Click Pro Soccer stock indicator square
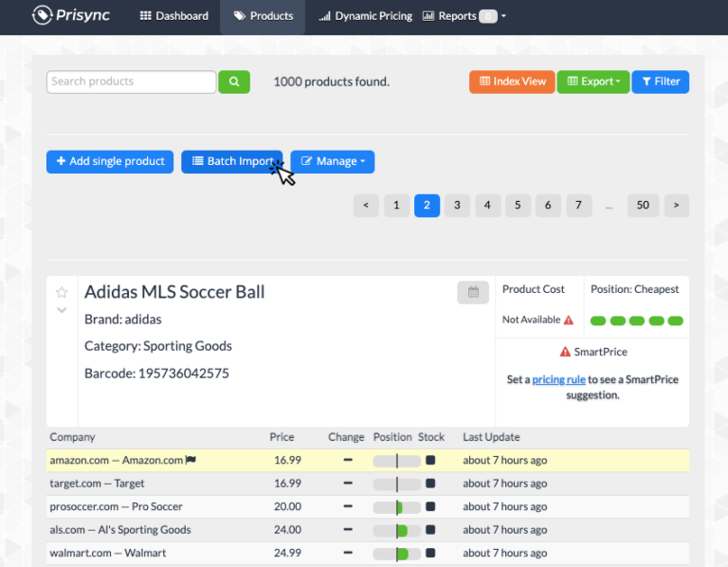This screenshot has width=728, height=567. pos(430,506)
